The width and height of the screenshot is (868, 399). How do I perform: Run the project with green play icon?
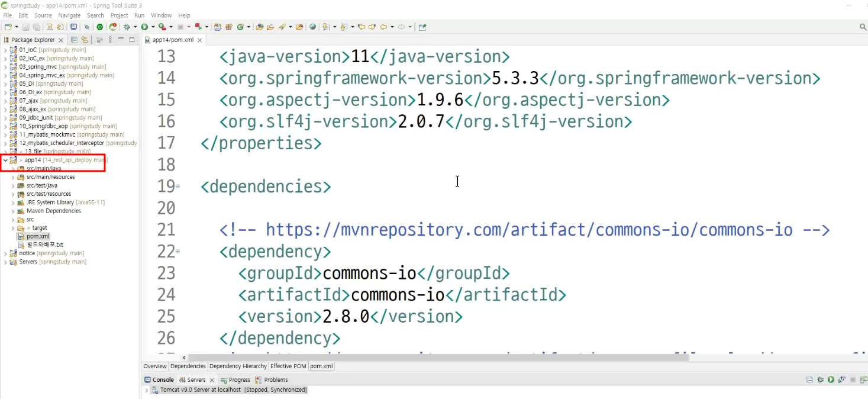click(144, 27)
